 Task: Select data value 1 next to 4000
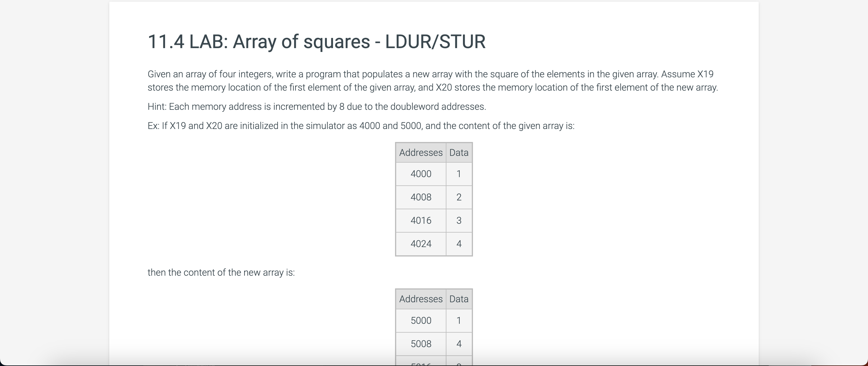459,174
